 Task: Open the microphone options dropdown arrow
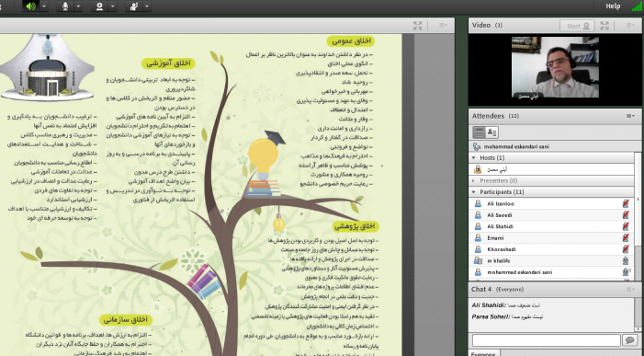[x=78, y=6]
